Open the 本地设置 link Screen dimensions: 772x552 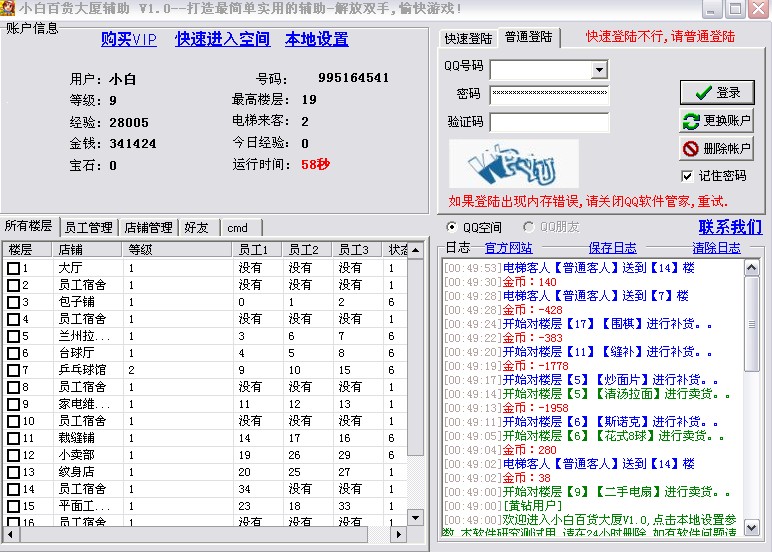[x=317, y=39]
